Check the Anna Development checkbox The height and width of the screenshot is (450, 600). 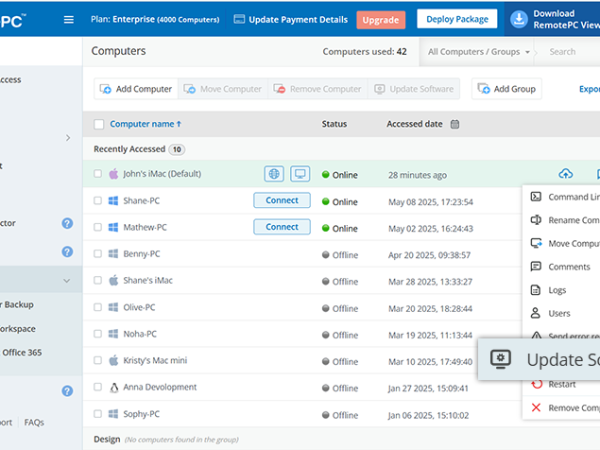[x=98, y=387]
